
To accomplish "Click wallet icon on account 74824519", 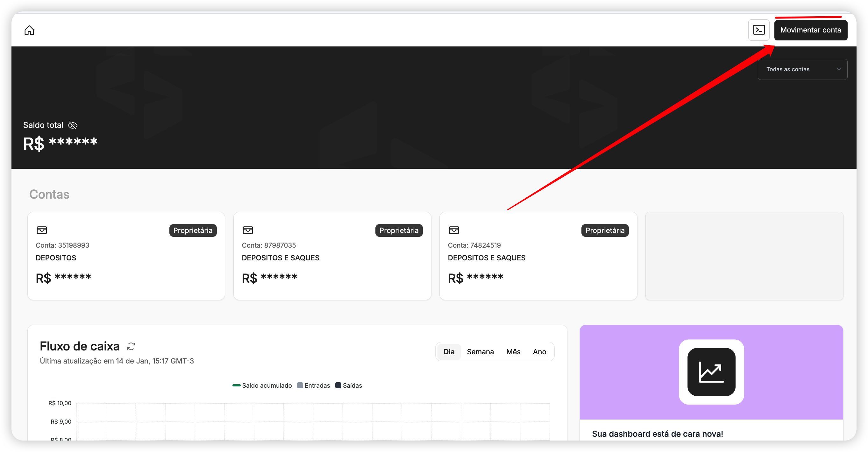I will pos(454,230).
